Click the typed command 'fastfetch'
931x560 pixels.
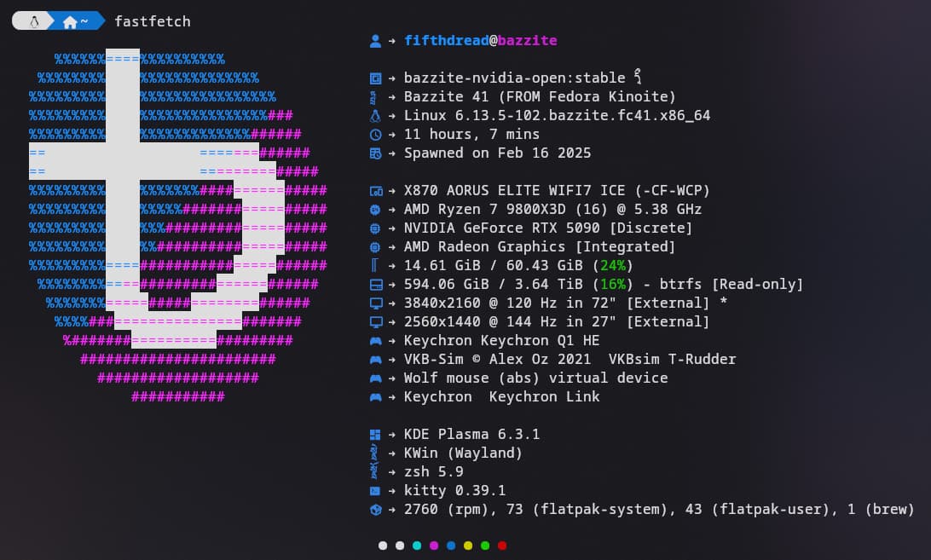(153, 21)
